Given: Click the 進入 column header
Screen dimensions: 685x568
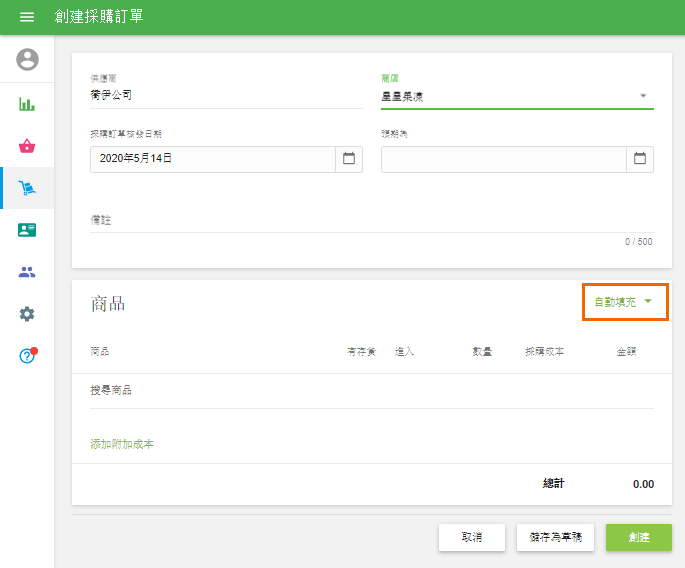Looking at the screenshot, I should pos(404,352).
